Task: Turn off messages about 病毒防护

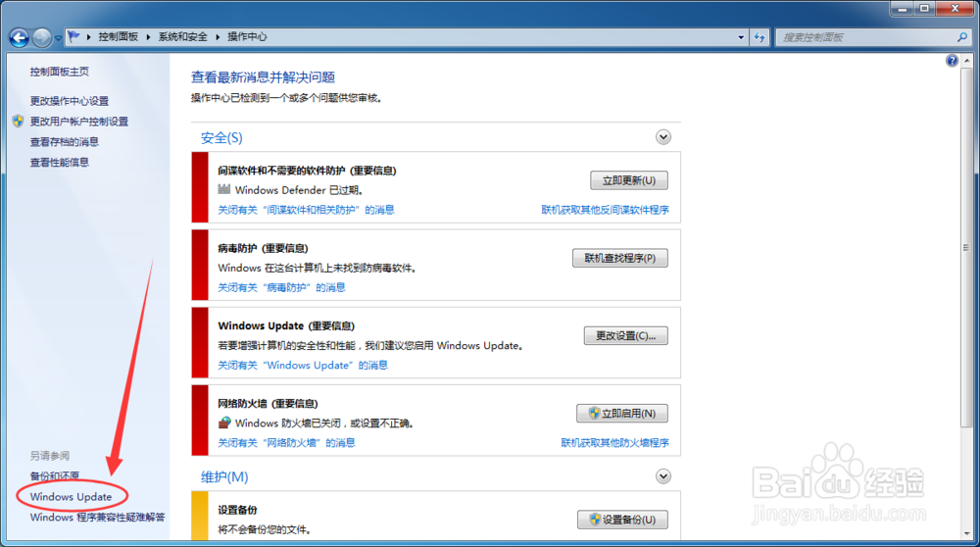Action: pos(281,287)
